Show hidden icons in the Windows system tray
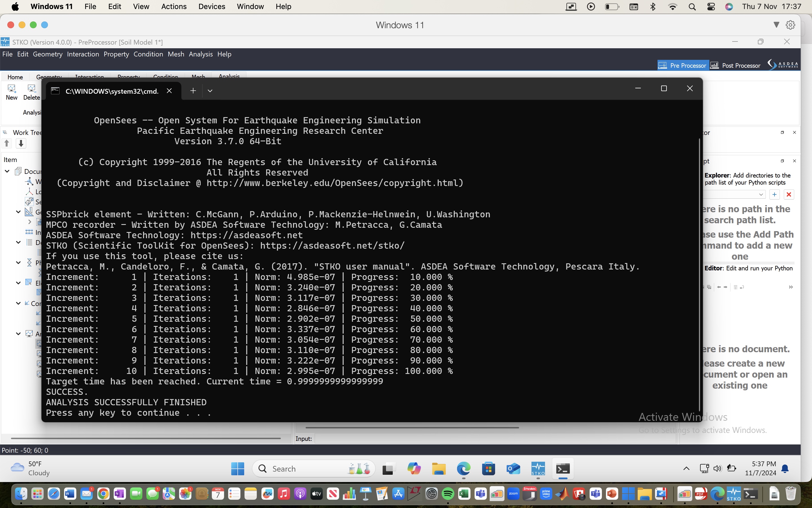812x508 pixels. [x=686, y=468]
